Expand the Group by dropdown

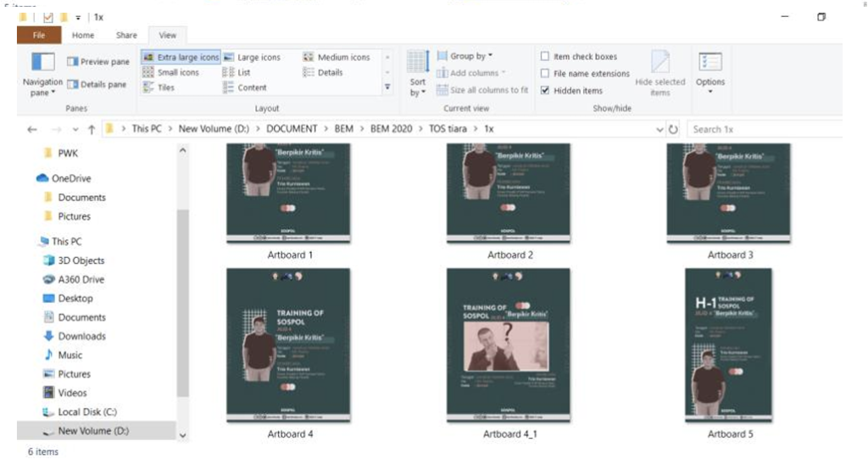pos(468,57)
